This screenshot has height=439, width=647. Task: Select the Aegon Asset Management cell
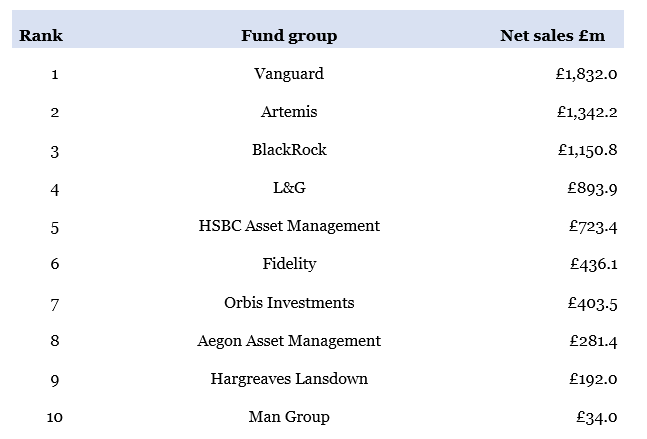[x=289, y=341]
